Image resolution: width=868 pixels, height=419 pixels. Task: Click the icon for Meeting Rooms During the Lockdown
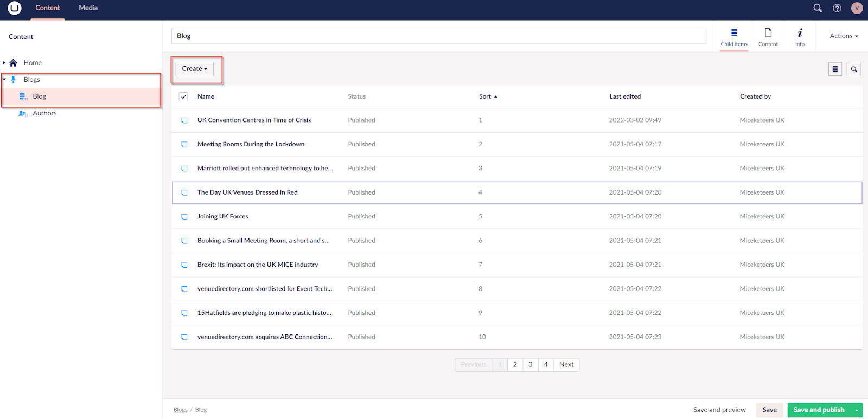point(184,145)
